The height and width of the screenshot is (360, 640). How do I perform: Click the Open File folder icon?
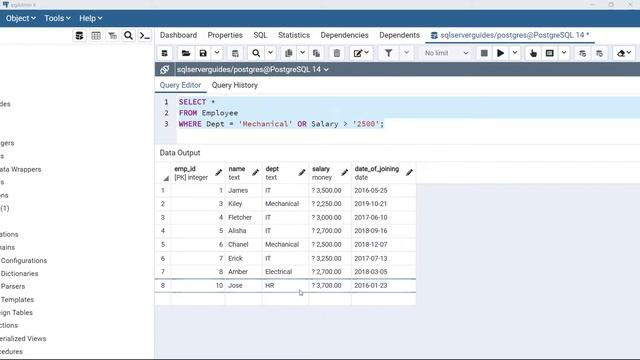186,53
